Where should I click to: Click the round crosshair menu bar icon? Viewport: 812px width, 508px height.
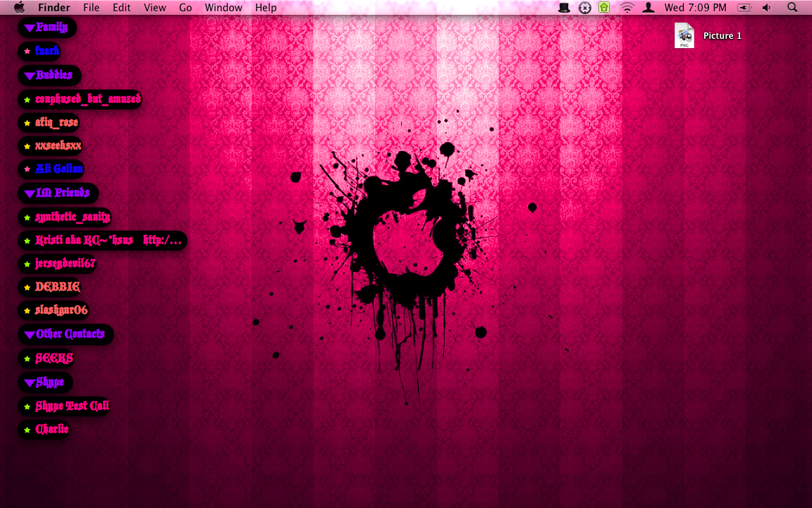[x=584, y=7]
